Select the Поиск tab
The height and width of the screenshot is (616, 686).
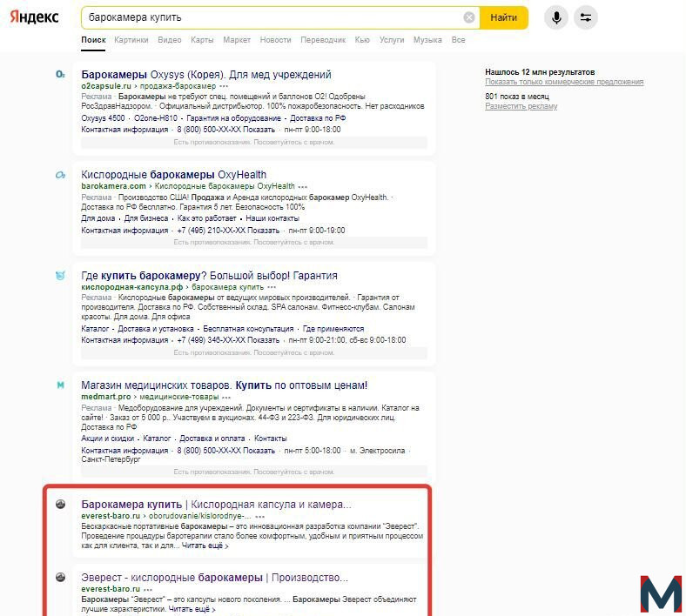click(93, 40)
